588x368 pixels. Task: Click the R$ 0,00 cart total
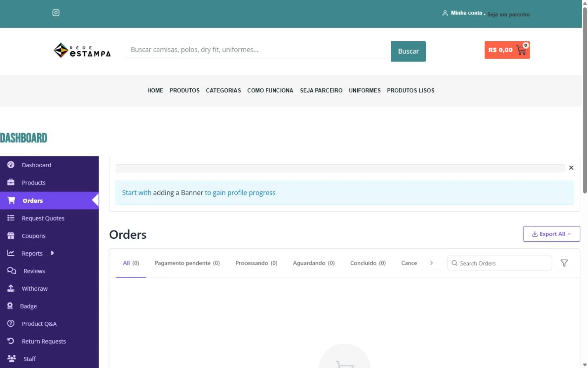pyautogui.click(x=501, y=50)
